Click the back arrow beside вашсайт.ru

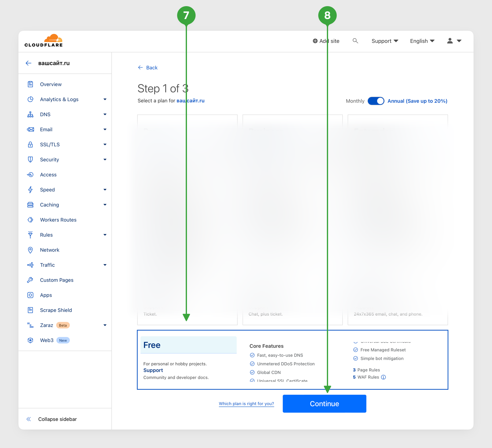coord(29,63)
